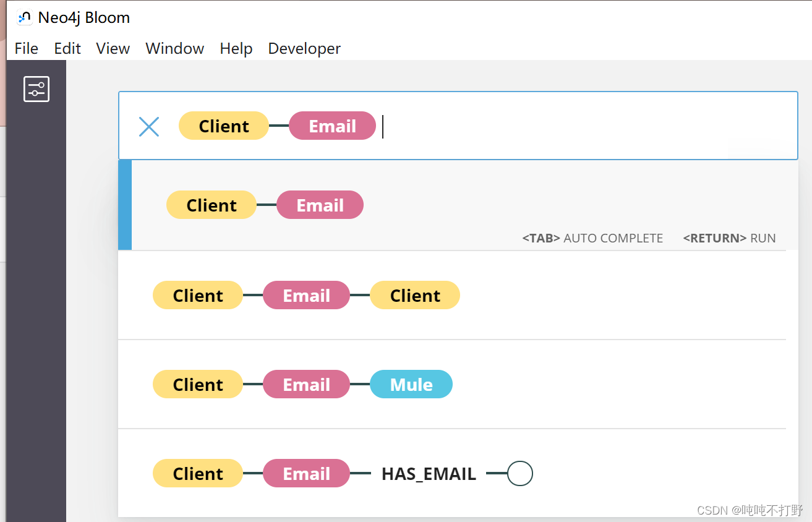Screen dimensions: 812x522
Task: Click the Email tag in the Mule suggestion row
Action: [307, 385]
